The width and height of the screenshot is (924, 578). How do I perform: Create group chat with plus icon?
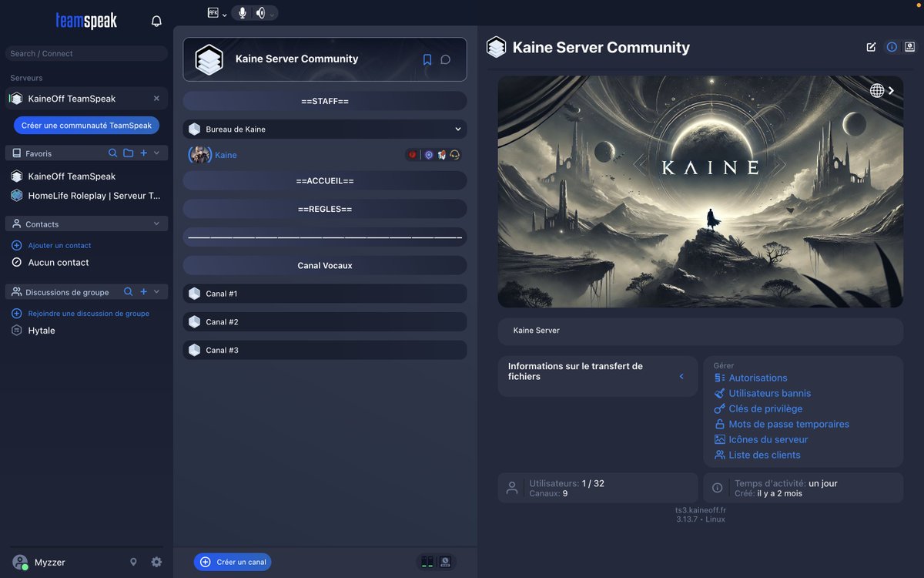(x=143, y=292)
